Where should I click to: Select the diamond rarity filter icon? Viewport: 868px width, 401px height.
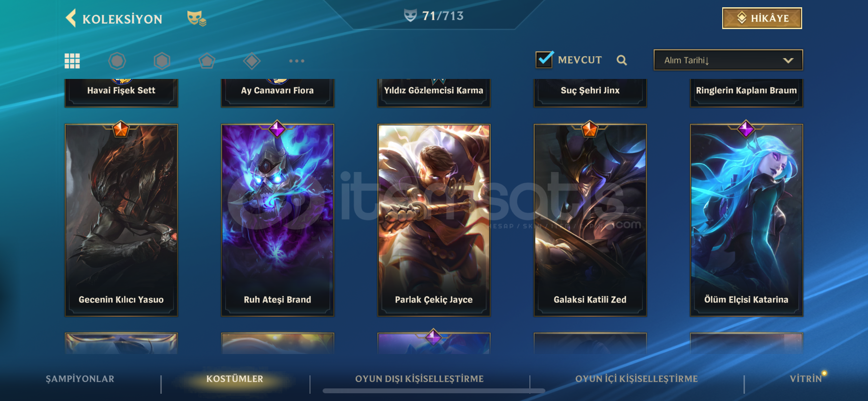252,61
